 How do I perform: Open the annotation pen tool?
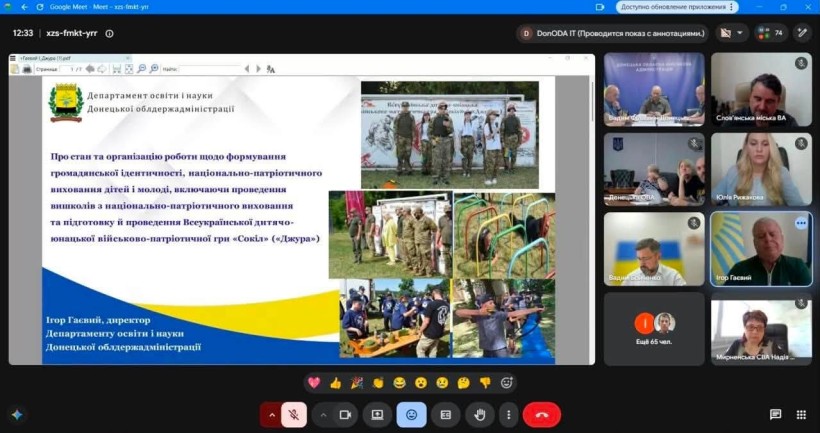[x=802, y=33]
